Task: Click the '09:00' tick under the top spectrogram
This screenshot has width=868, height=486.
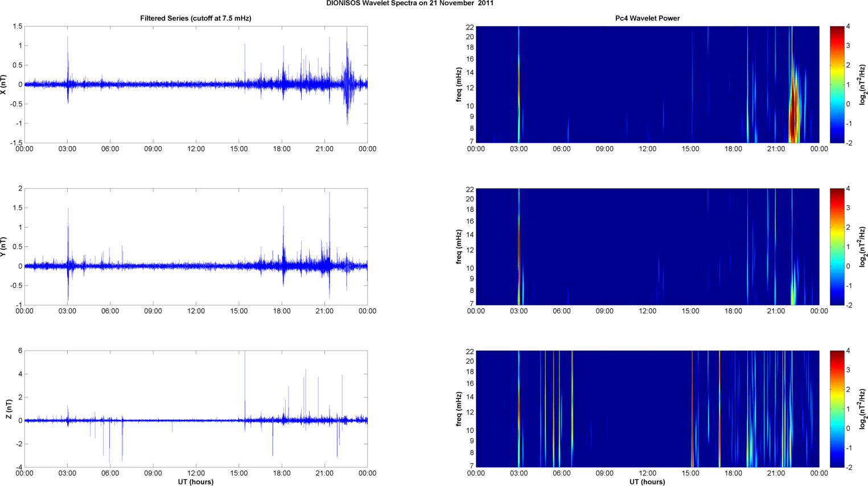Action: pyautogui.click(x=604, y=149)
